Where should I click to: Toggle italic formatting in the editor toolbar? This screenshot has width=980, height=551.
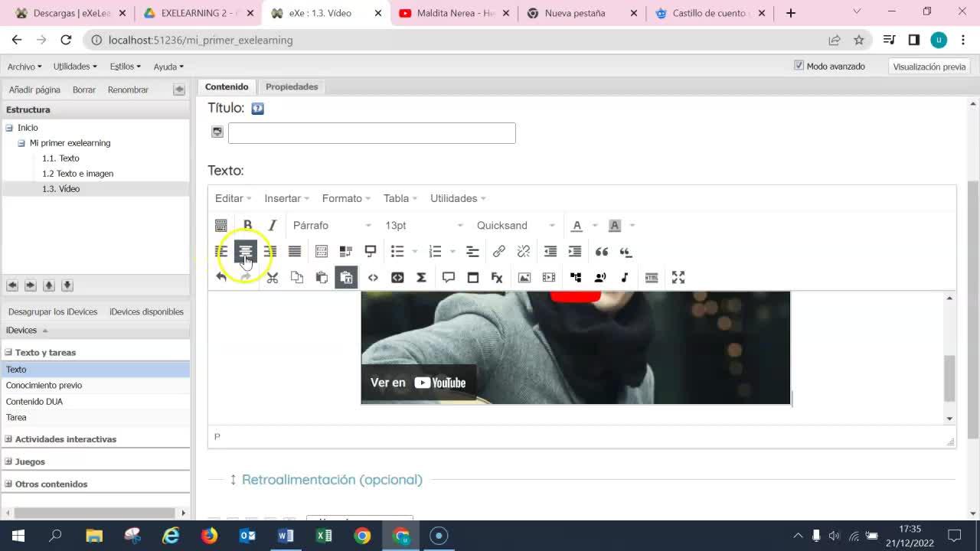click(x=272, y=225)
